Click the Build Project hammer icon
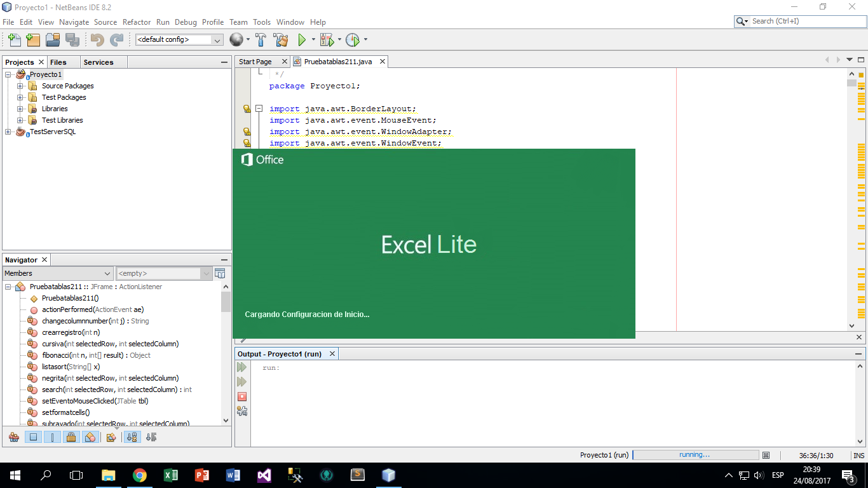 (x=261, y=40)
